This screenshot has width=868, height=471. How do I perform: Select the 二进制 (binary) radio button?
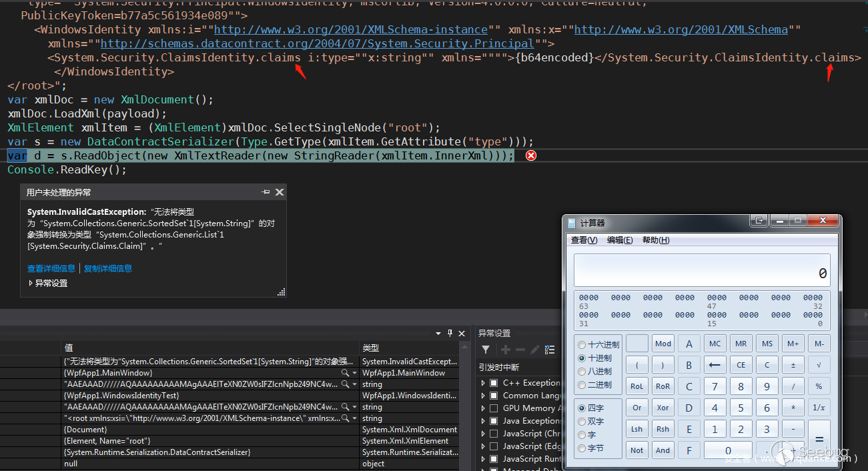pyautogui.click(x=582, y=385)
